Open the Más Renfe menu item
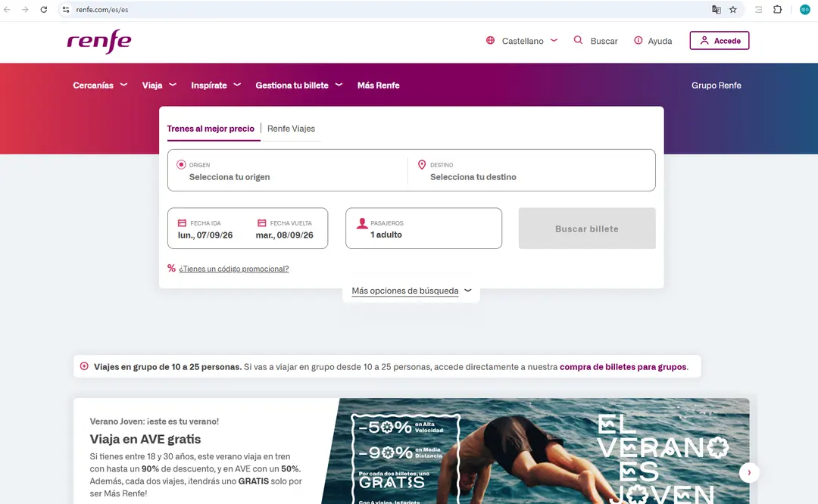 coord(378,85)
